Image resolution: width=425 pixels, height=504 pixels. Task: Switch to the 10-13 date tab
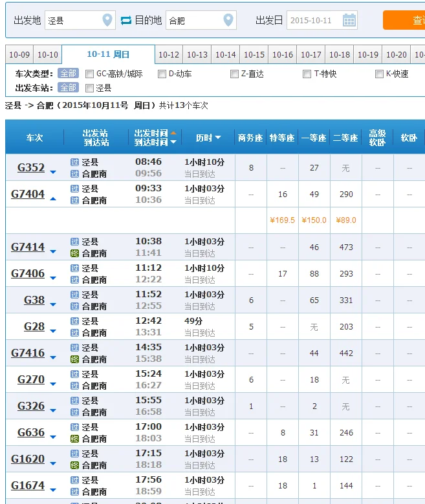(197, 54)
